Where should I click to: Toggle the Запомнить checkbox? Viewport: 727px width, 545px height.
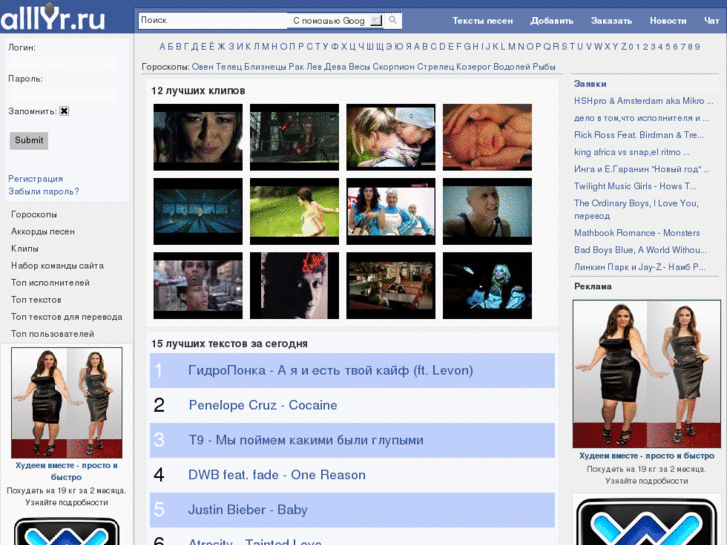tap(64, 111)
